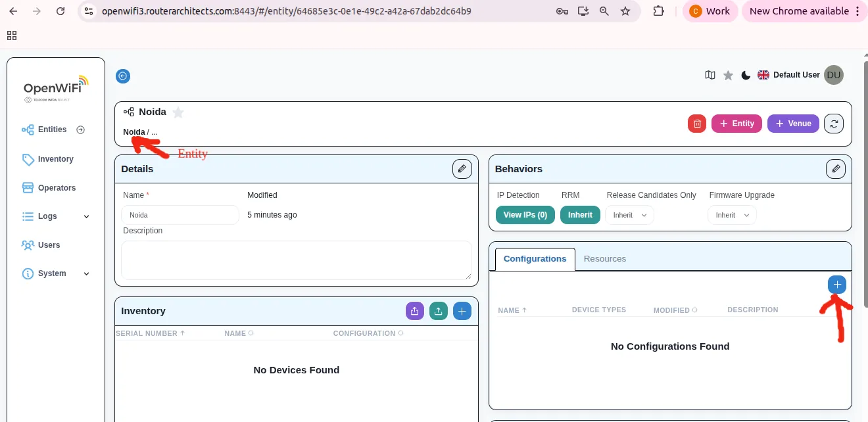Open the Firmware Upgrade Inherit dropdown
The width and height of the screenshot is (868, 422).
point(731,214)
